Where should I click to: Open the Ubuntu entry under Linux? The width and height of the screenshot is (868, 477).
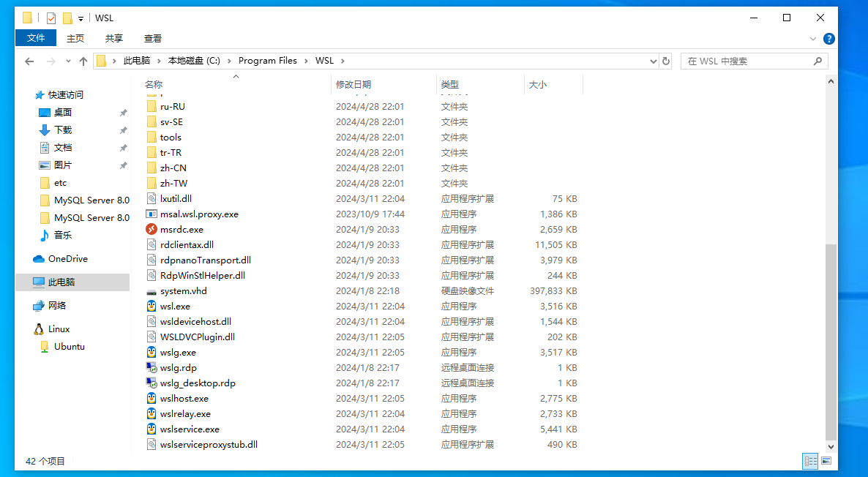pyautogui.click(x=62, y=346)
